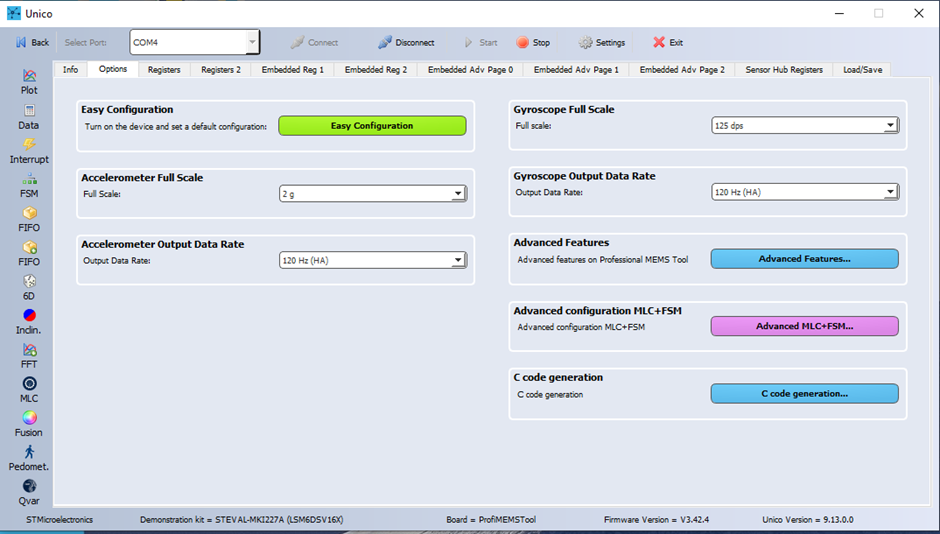Click the Start acquisition button
The height and width of the screenshot is (534, 940).
coord(481,43)
